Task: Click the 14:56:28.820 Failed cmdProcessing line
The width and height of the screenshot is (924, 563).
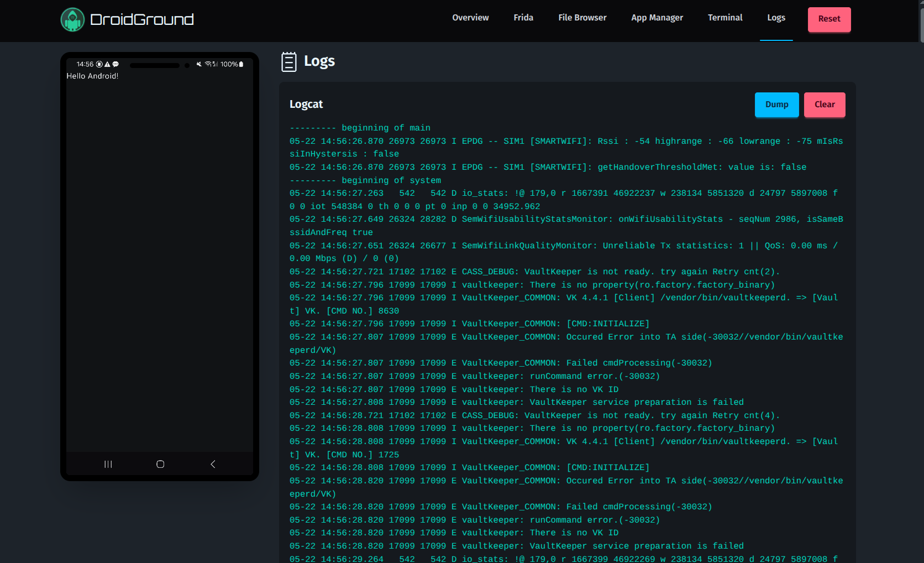Action: pyautogui.click(x=501, y=507)
